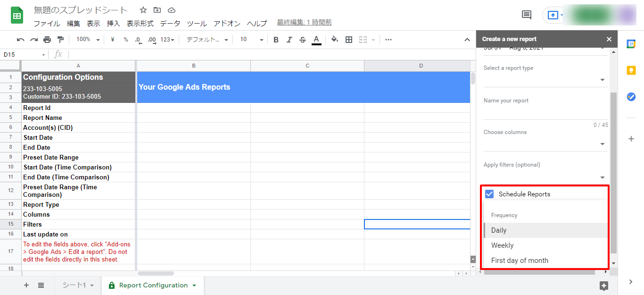Click the Name your report field
The width and height of the screenshot is (644, 295).
(545, 113)
